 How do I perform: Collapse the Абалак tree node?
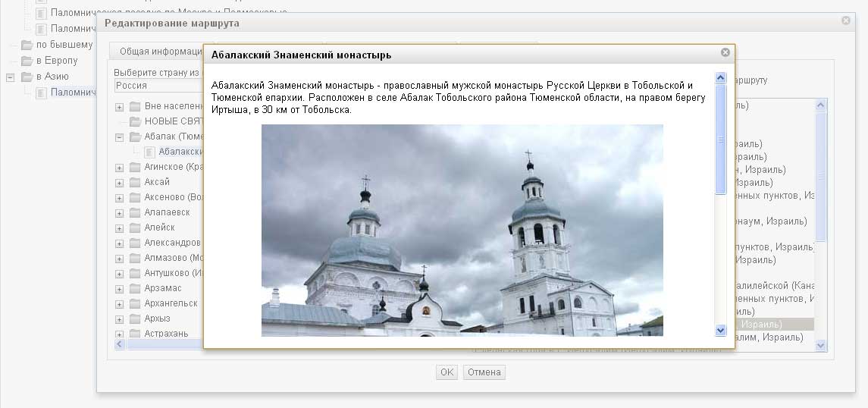(120, 137)
